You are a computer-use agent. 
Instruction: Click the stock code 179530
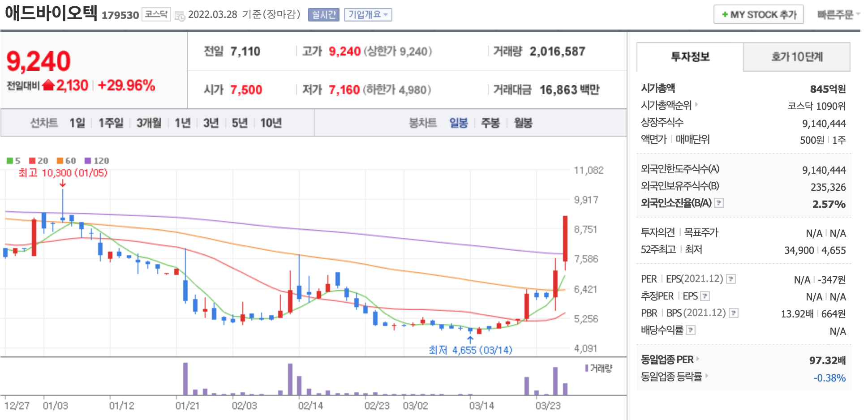(120, 15)
